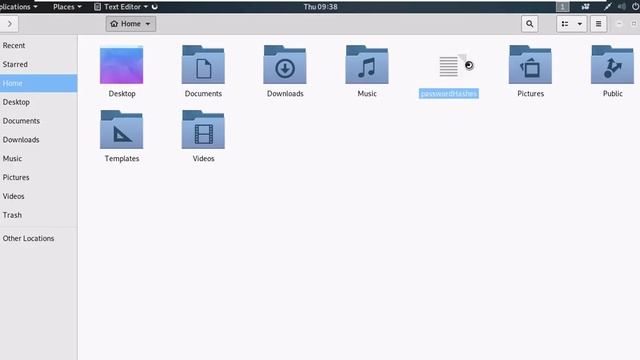This screenshot has width=640, height=360.
Task: Click the clock showing Thu 09:38
Action: tap(320, 7)
